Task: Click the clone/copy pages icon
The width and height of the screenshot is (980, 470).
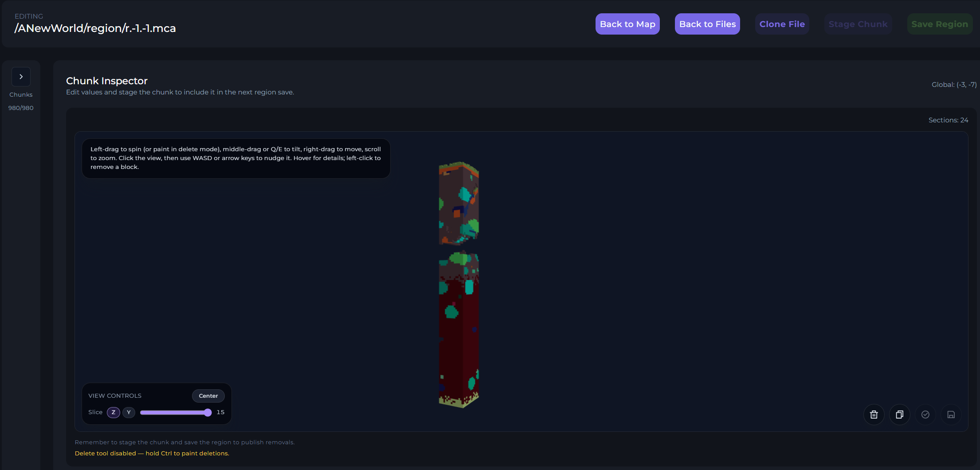Action: 899,415
